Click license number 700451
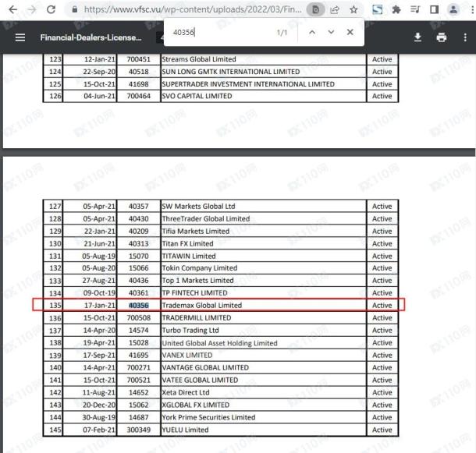Image resolution: width=476 pixels, height=453 pixels. pyautogui.click(x=139, y=59)
